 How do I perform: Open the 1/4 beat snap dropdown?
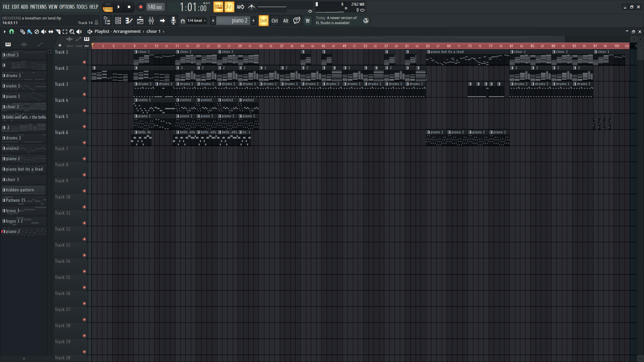tap(196, 21)
